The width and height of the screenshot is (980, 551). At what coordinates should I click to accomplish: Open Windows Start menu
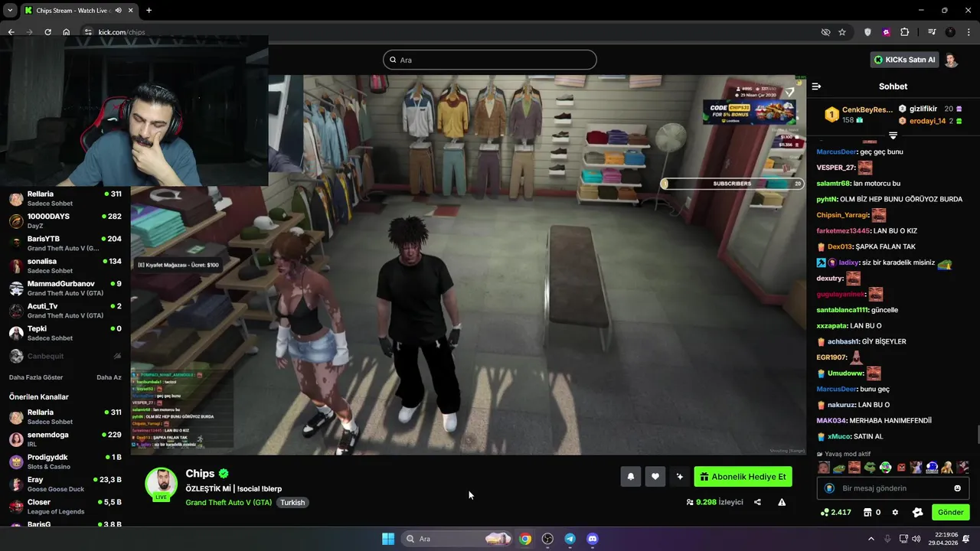[388, 539]
